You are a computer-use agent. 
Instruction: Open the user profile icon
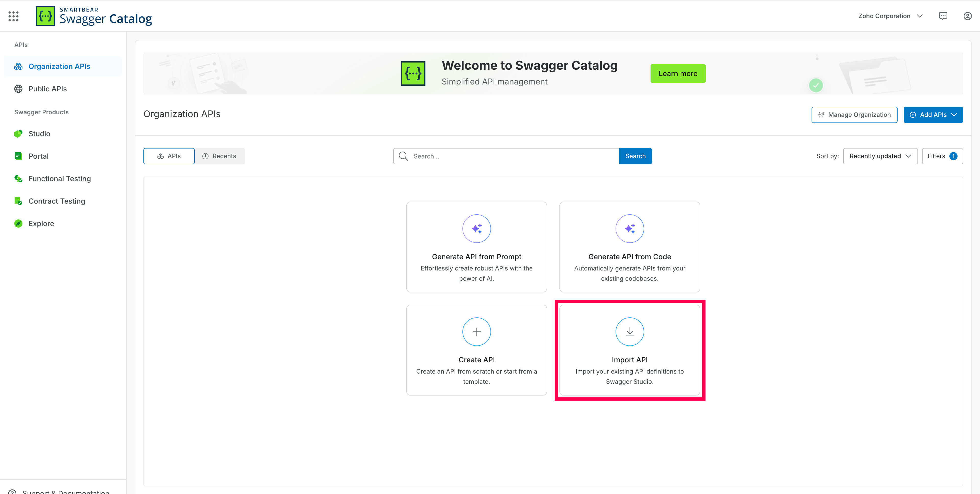coord(967,16)
